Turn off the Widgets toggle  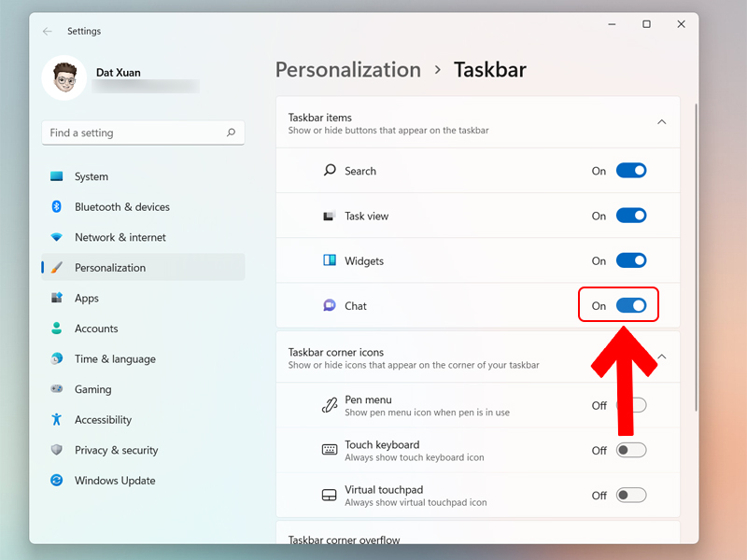click(x=631, y=260)
